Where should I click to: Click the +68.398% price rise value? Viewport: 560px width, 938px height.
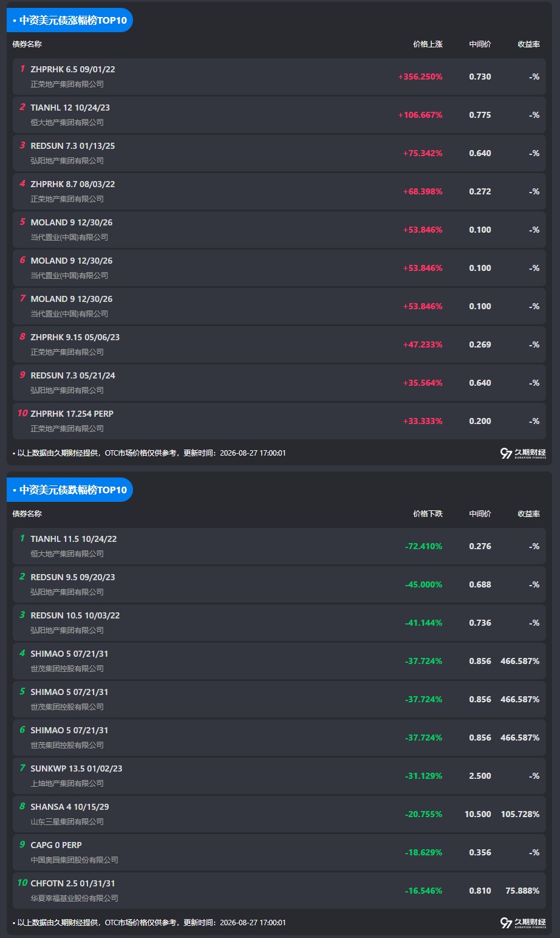coord(423,192)
